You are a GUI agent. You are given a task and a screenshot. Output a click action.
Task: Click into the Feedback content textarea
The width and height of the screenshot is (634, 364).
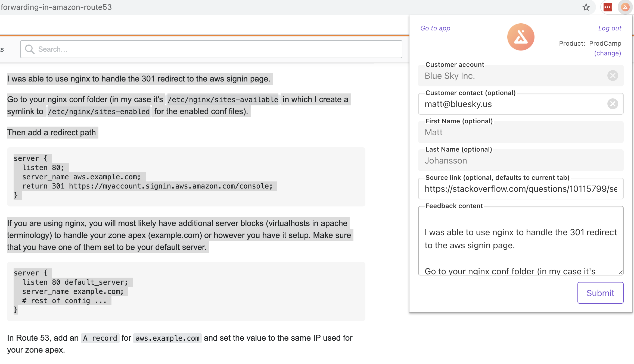coord(521,241)
